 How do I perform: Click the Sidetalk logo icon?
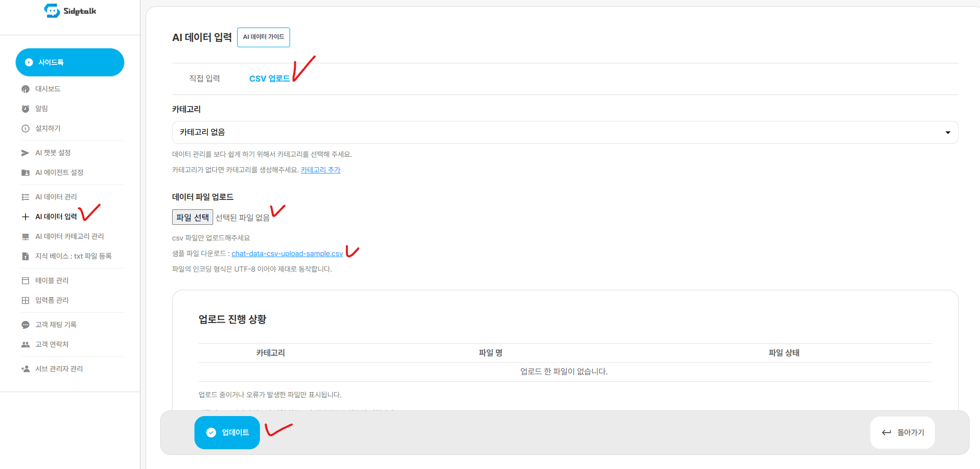[x=52, y=10]
